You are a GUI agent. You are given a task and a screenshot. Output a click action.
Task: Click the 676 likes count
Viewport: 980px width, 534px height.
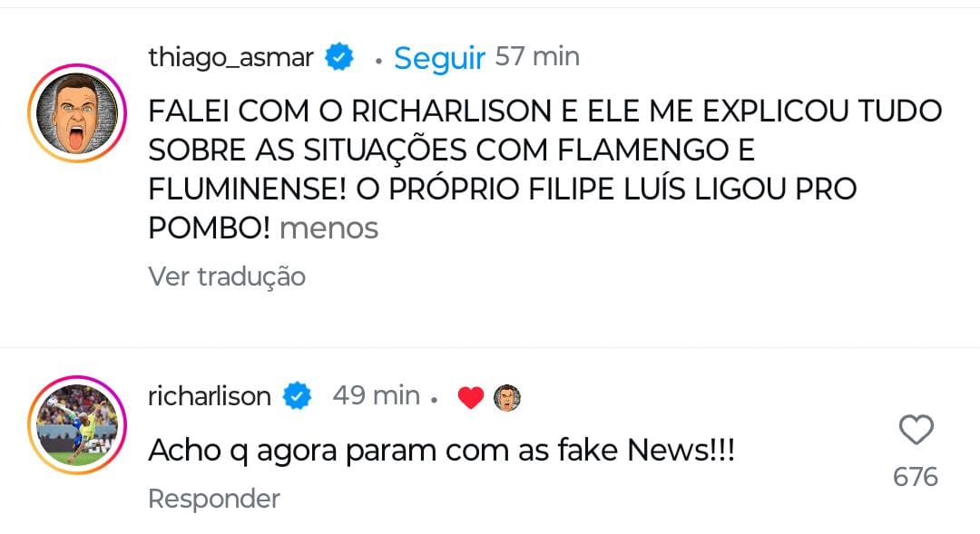(x=915, y=477)
